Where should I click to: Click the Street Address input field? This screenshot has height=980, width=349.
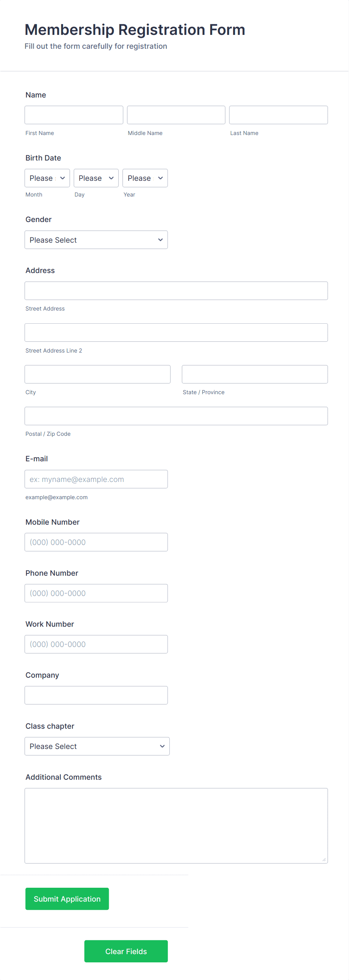click(176, 290)
